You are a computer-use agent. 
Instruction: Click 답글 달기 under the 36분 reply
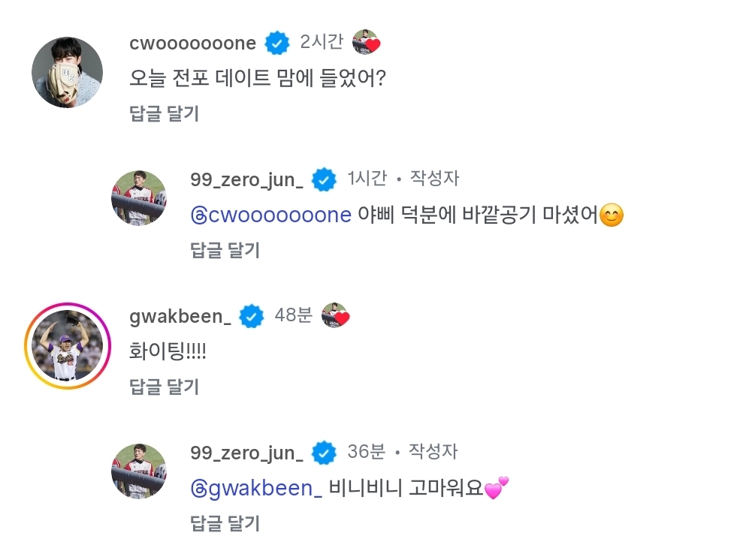click(225, 523)
